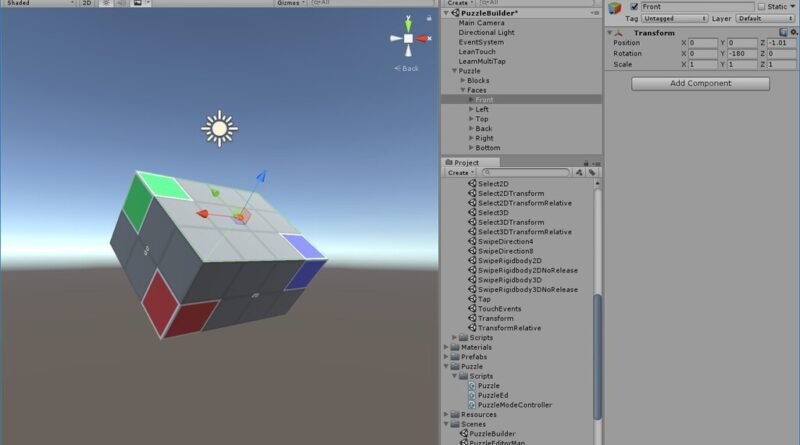Click the object name field Front
This screenshot has width=800, height=445.
coord(696,7)
